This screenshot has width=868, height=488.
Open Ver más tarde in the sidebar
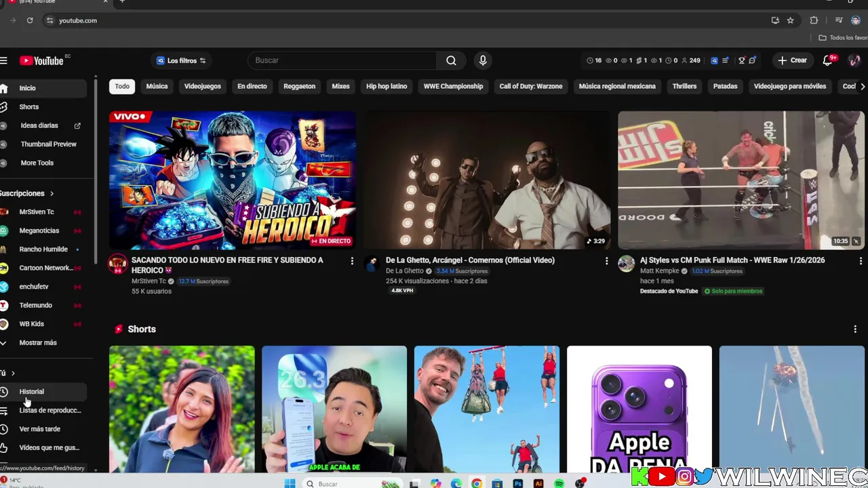pos(43,429)
